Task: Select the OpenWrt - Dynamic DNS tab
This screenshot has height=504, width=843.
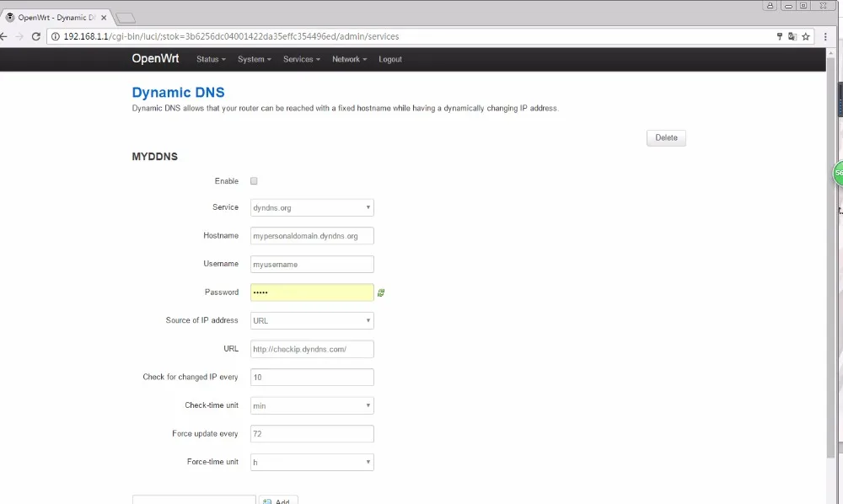Action: (x=56, y=17)
